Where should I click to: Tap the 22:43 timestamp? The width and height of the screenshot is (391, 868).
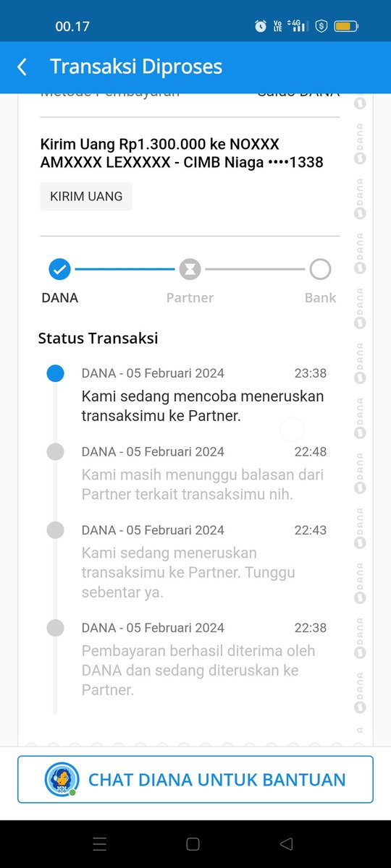coord(310,529)
